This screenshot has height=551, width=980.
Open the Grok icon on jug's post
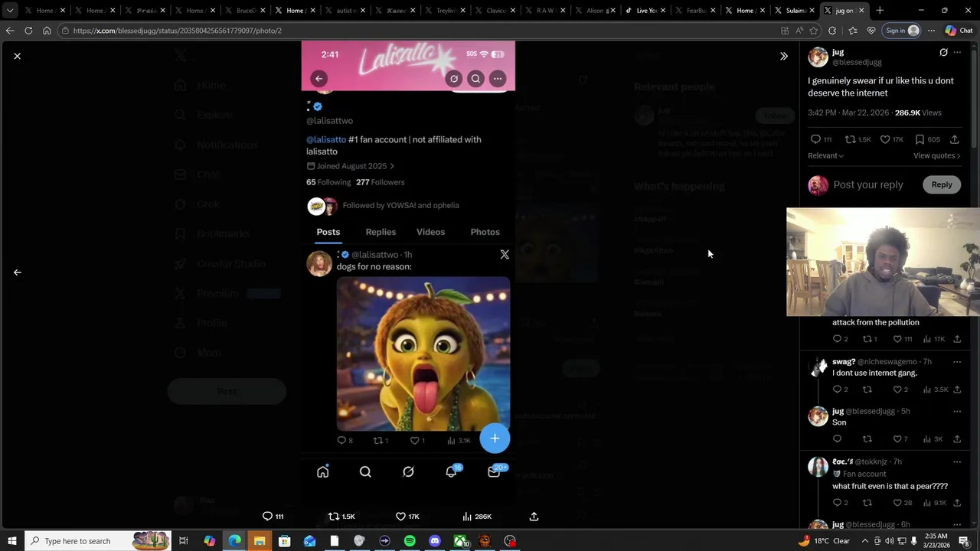click(x=943, y=52)
